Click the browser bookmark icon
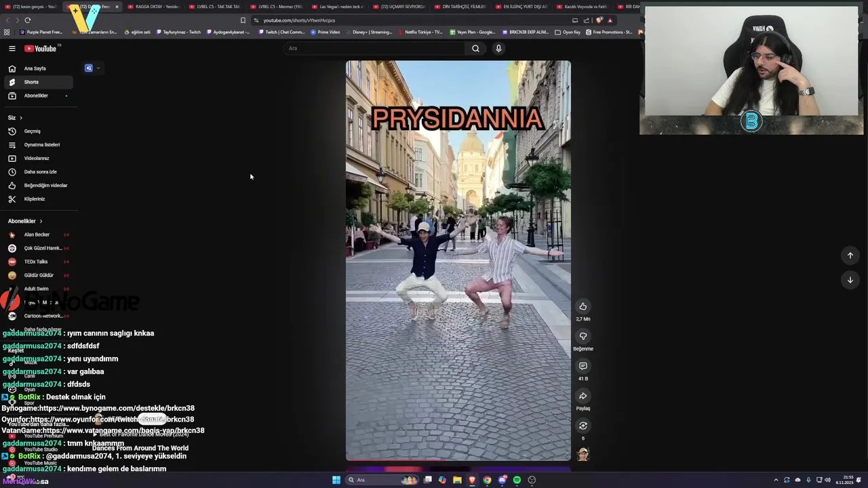 pyautogui.click(x=243, y=20)
